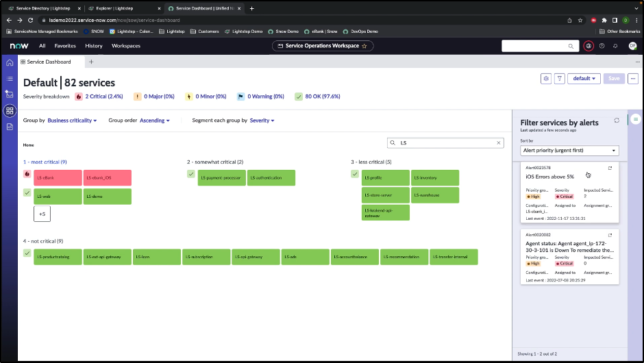
Task: Click the LS service search field
Action: (445, 143)
